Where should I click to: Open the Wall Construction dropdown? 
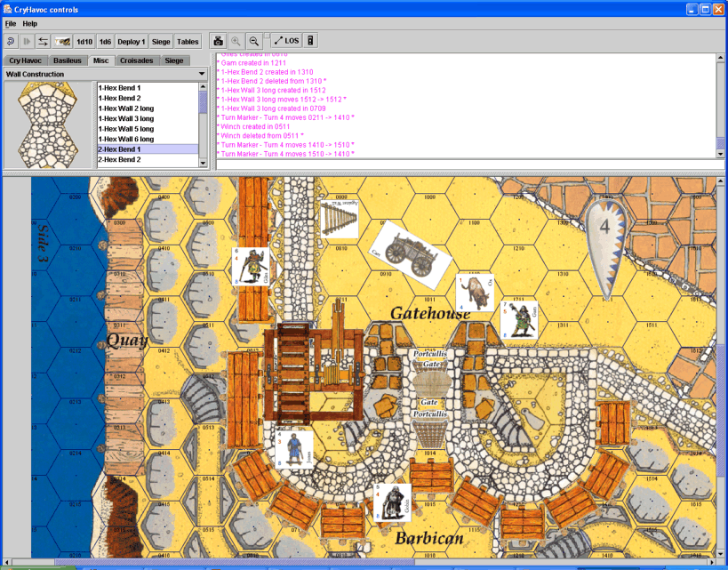[x=106, y=74]
